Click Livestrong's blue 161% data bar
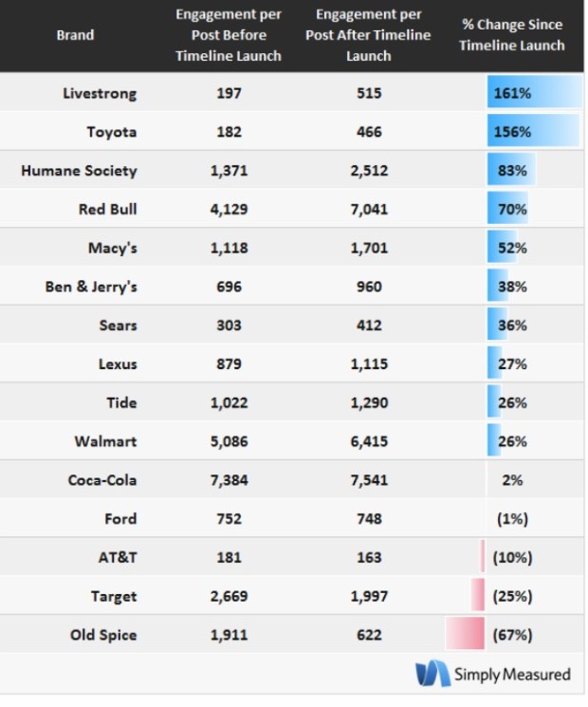The width and height of the screenshot is (588, 707). tap(533, 93)
